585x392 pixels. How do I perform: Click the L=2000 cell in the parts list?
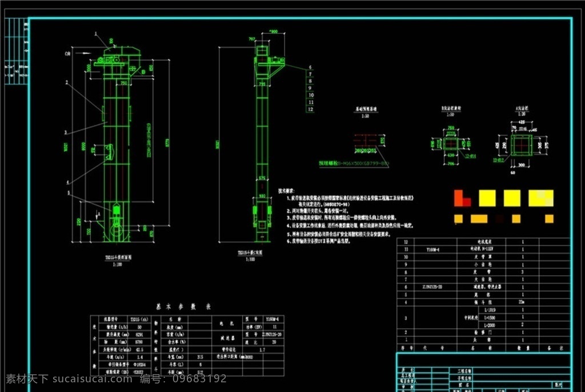point(490,325)
